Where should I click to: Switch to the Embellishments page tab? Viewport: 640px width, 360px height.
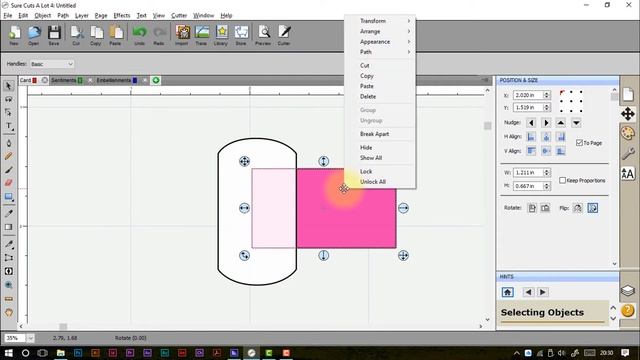pyautogui.click(x=113, y=80)
